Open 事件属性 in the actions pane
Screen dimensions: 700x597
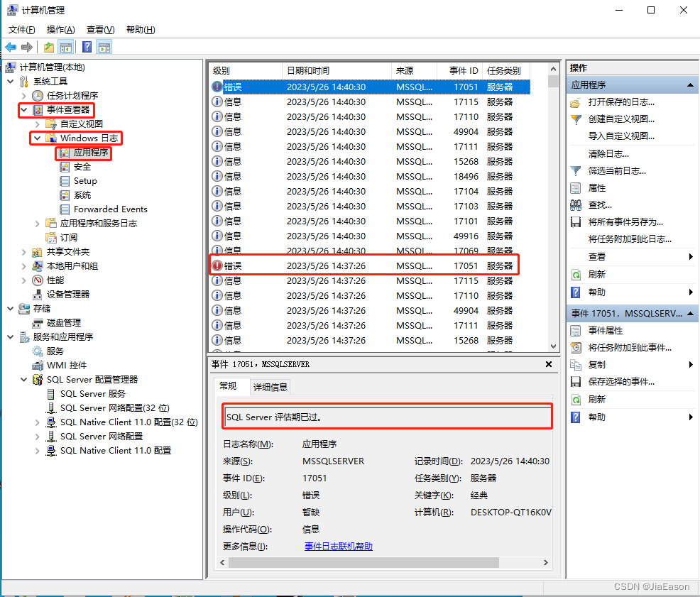pyautogui.click(x=606, y=330)
